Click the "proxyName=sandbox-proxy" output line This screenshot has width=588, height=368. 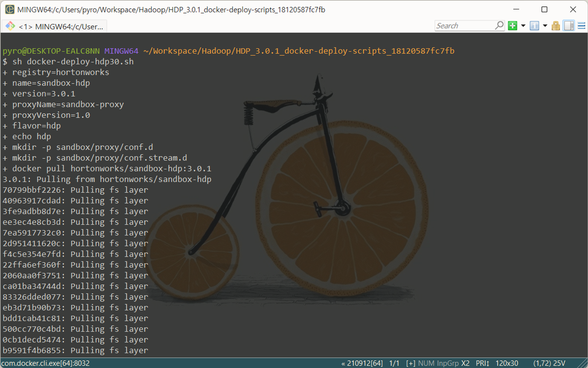click(x=68, y=104)
